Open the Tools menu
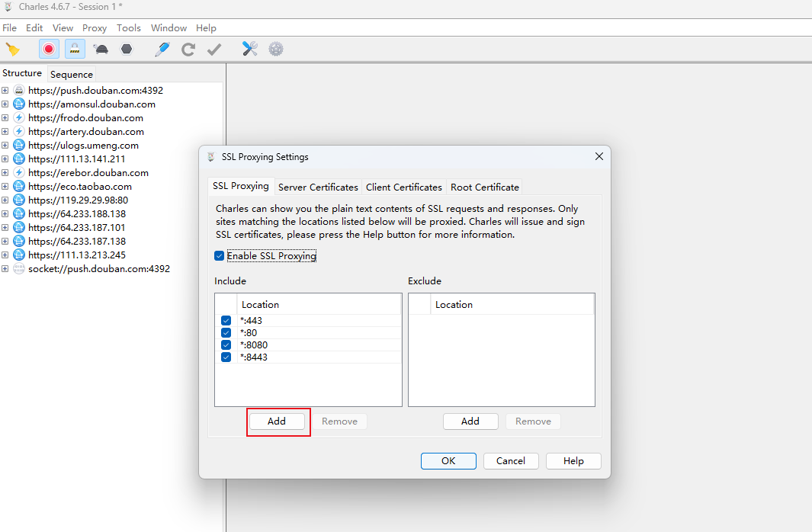 tap(128, 28)
